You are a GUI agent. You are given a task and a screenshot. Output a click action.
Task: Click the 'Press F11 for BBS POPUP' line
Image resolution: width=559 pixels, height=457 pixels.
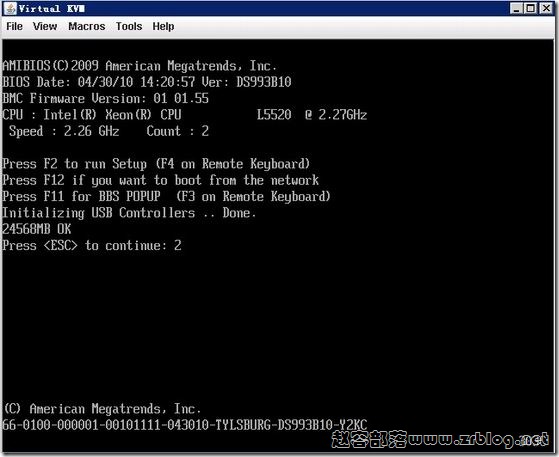166,196
